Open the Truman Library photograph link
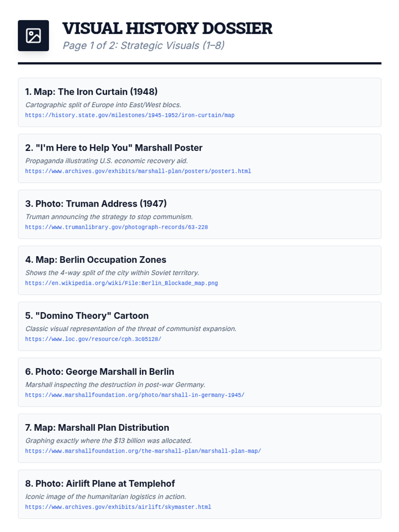Viewport: 399px width, 532px height. point(116,227)
